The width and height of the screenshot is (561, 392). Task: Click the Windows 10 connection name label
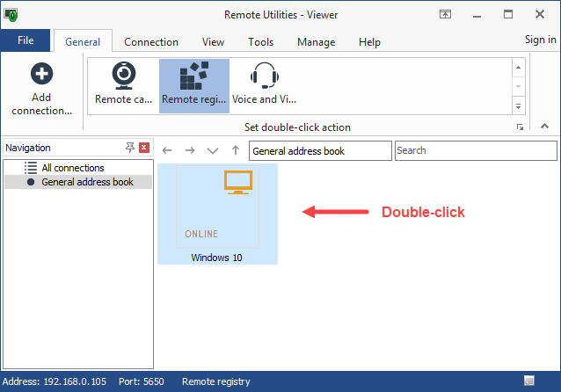click(216, 258)
